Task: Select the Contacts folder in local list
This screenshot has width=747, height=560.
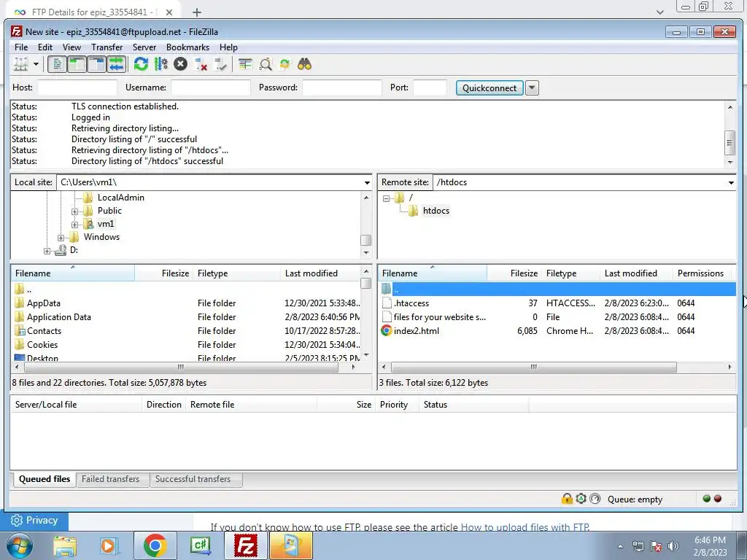Action: (44, 330)
